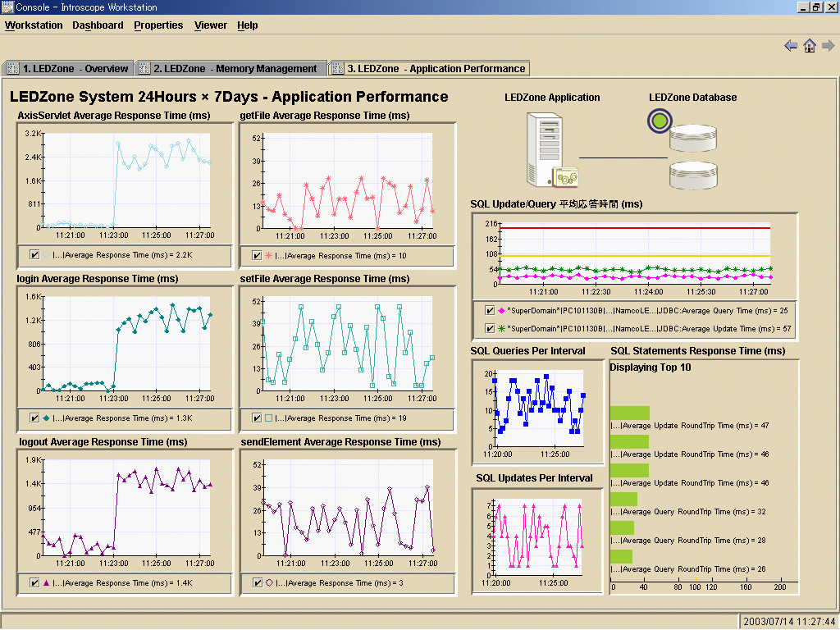Click 'SQL Statements Response Time (ms)' heading
The width and height of the screenshot is (840, 630).
pos(698,351)
